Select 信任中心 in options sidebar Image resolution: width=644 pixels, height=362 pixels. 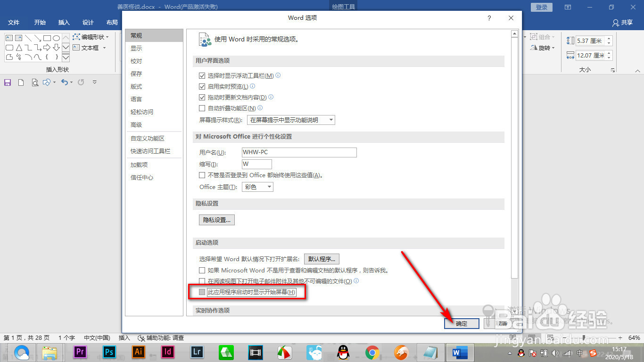click(x=154, y=178)
